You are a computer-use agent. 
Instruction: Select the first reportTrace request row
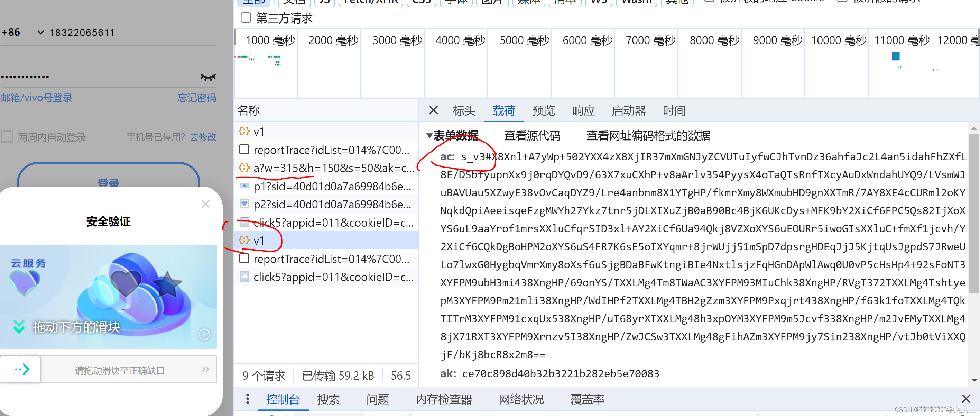331,150
